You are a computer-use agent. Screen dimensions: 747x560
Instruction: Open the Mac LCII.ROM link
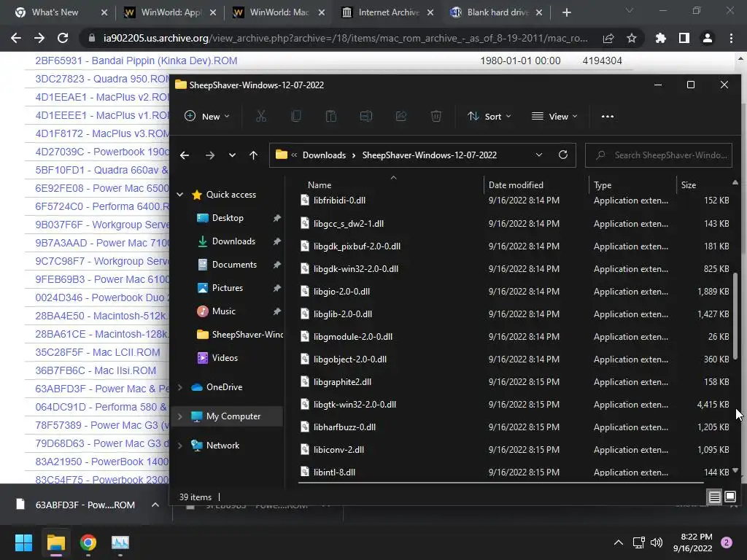[98, 352]
